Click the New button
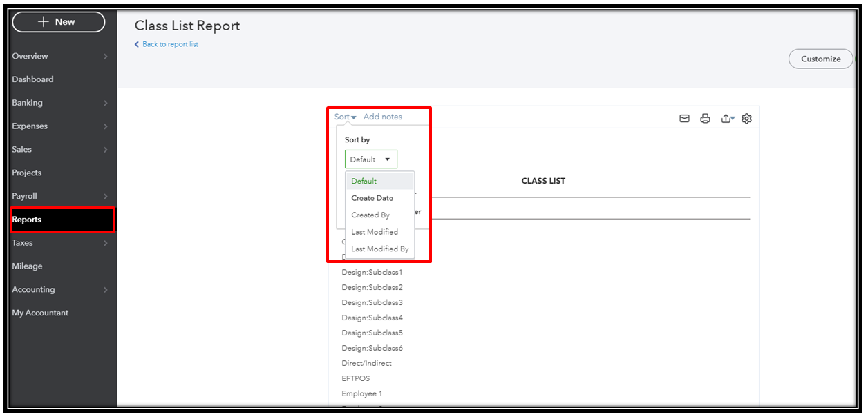This screenshot has width=868, height=419. 58,21
